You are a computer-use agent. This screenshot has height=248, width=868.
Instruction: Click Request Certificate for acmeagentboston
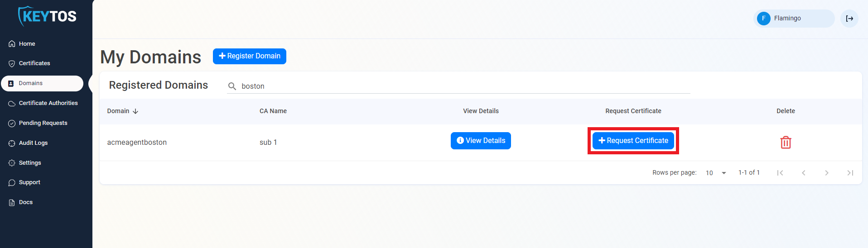coord(633,141)
